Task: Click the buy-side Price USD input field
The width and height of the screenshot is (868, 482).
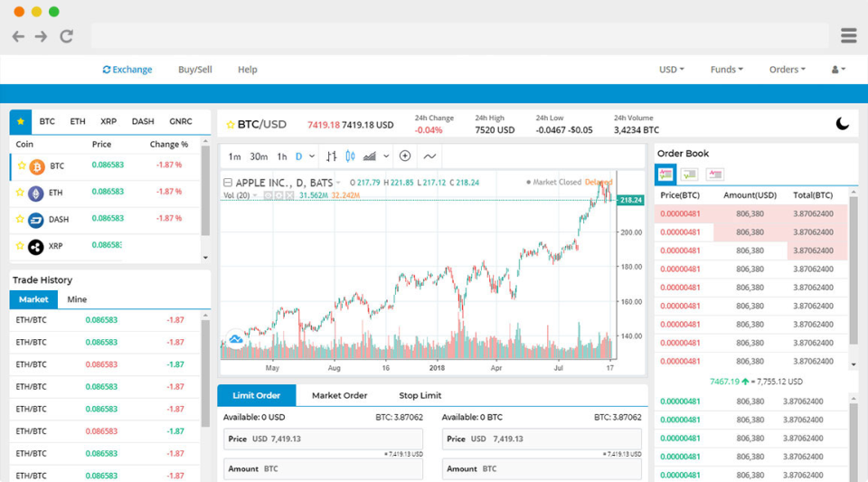Action: [x=324, y=439]
